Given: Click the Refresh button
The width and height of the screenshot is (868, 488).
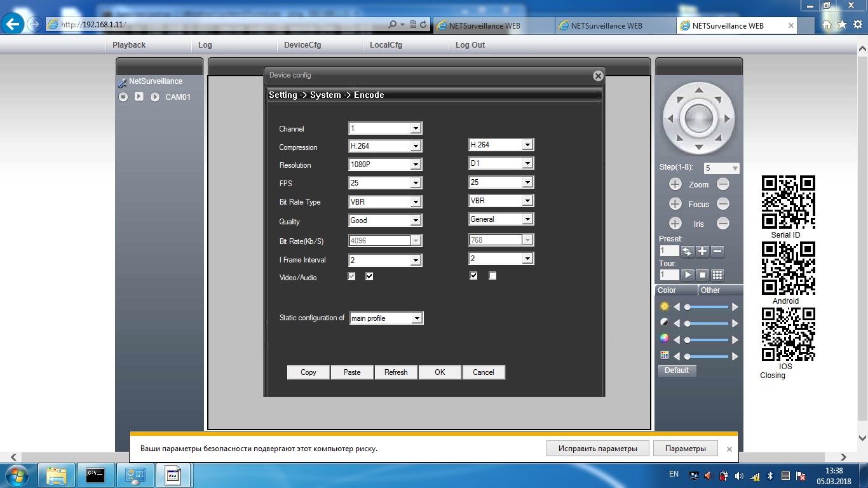Looking at the screenshot, I should coord(396,372).
